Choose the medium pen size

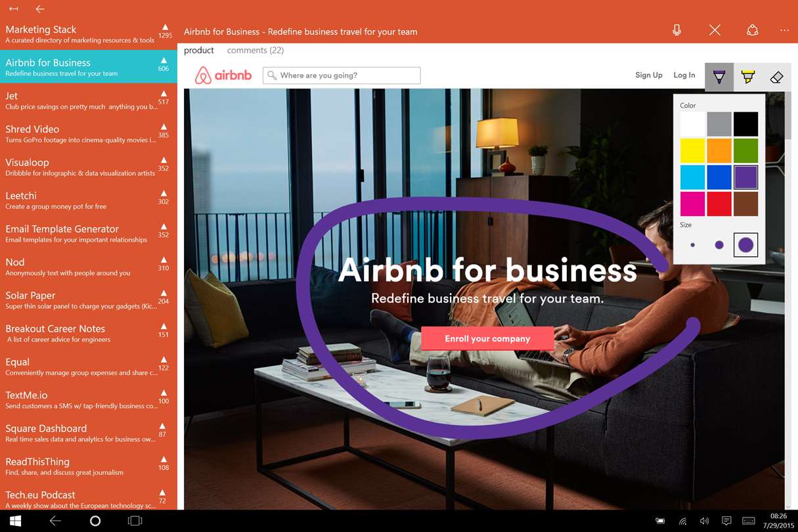pos(719,245)
